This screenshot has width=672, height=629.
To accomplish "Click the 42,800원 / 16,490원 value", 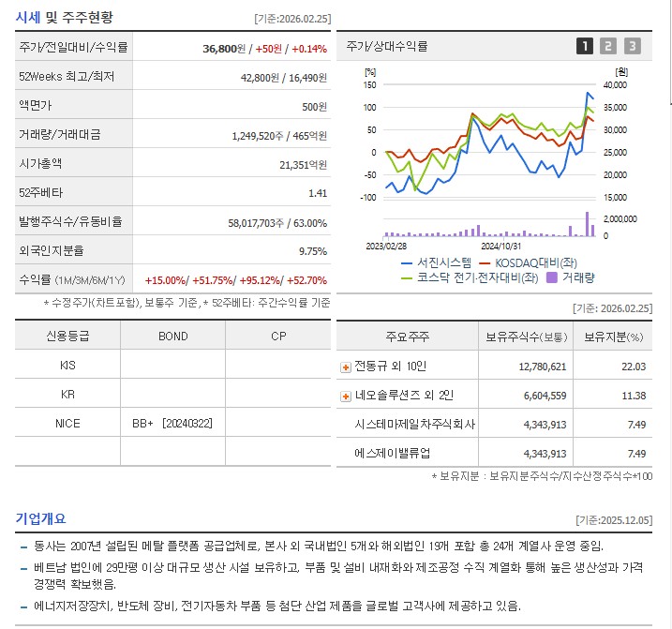I will coord(284,78).
